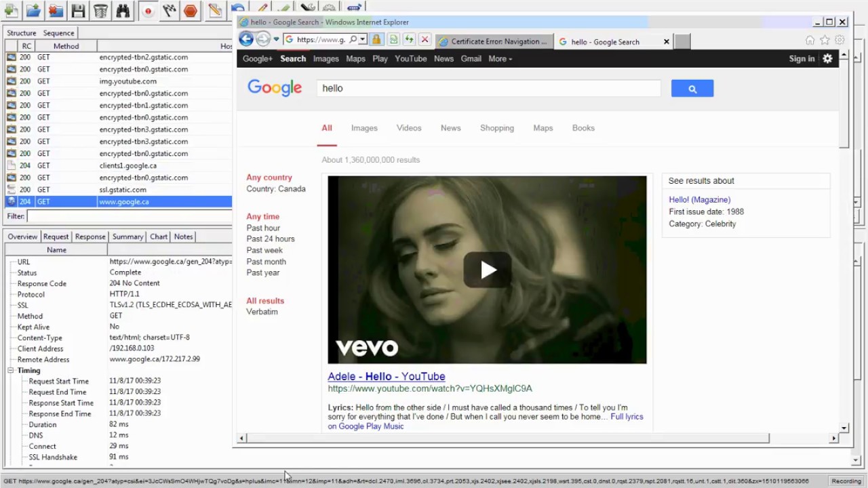This screenshot has height=488, width=868.
Task: Sort requests by the Method column header
Action: click(66, 46)
